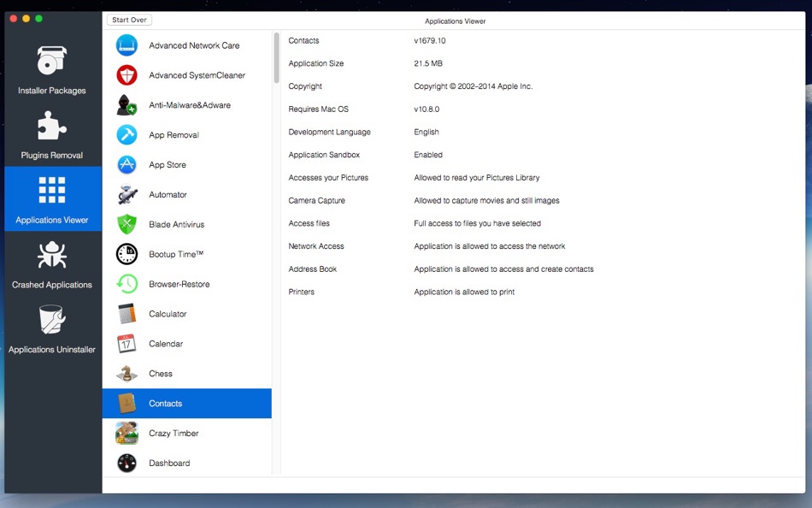Open the Crashed Applications bug icon

click(x=52, y=255)
